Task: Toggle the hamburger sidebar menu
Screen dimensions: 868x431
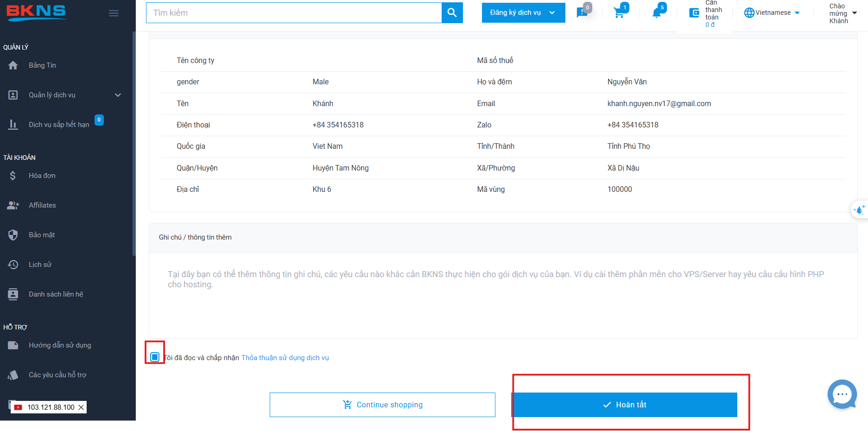Action: [114, 13]
